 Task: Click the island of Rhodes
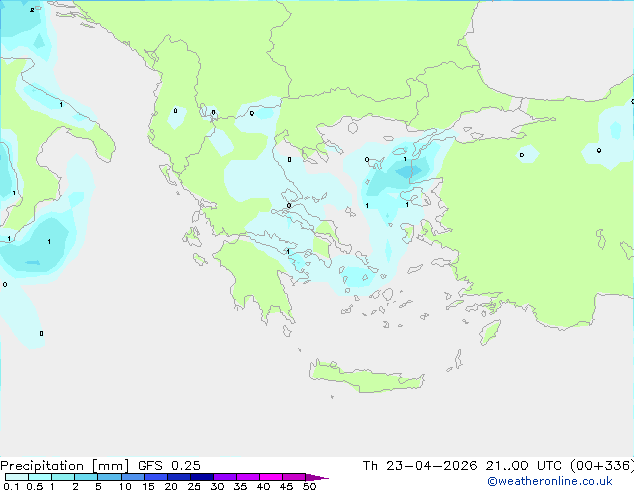(x=490, y=332)
